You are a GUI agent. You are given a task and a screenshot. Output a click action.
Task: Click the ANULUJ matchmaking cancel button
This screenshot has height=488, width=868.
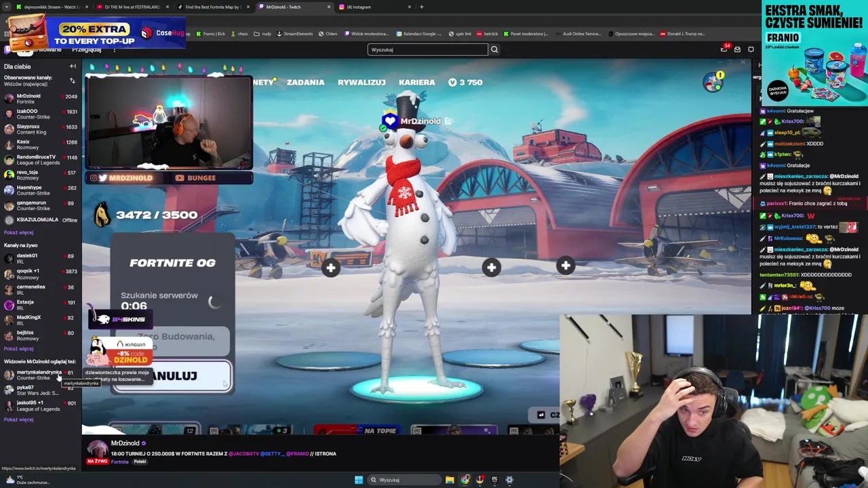point(173,376)
